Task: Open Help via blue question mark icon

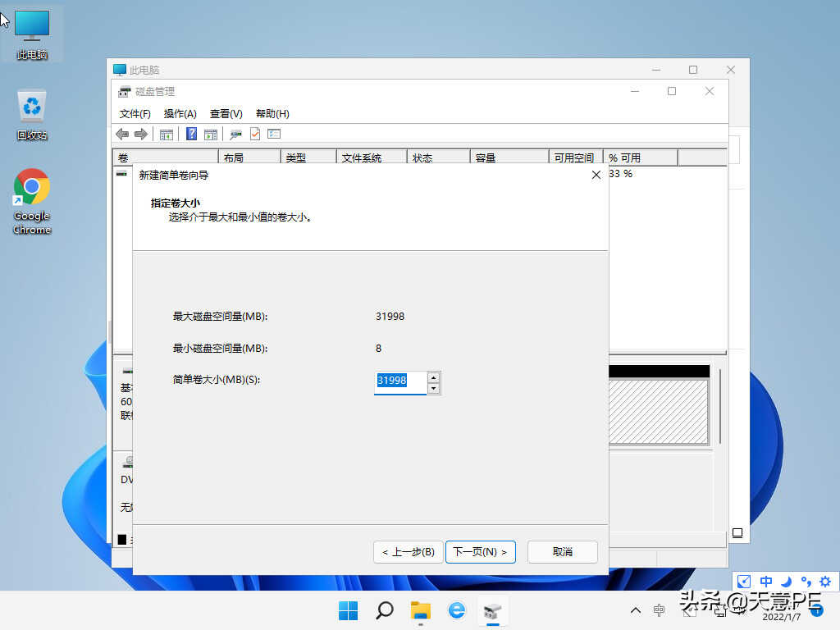Action: [191, 134]
